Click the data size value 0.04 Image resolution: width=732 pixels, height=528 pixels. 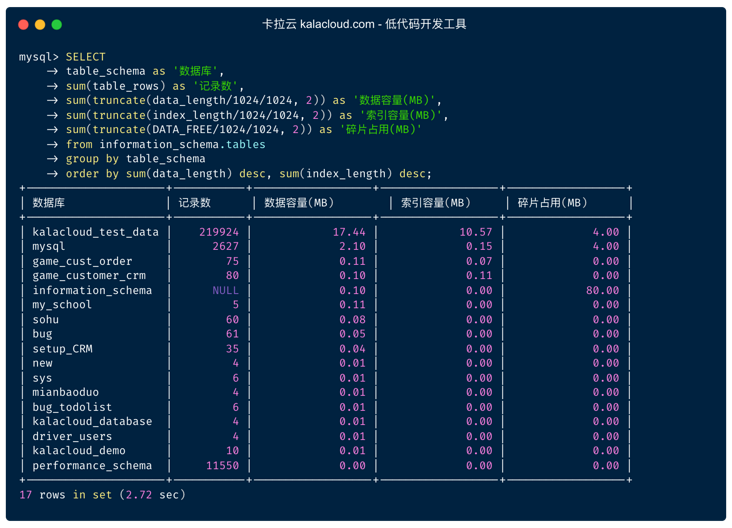352,349
